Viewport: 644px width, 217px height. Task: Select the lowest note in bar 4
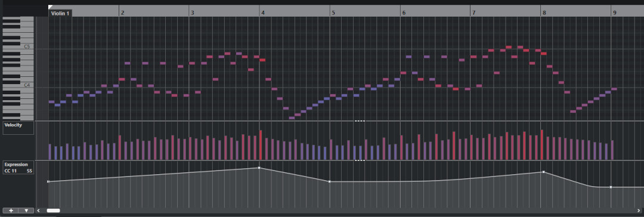292,118
